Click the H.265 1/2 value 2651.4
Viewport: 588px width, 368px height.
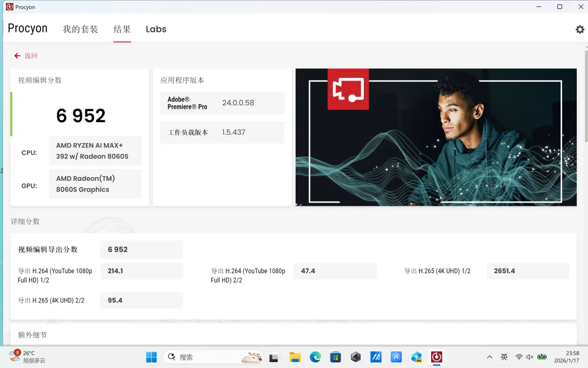[528, 271]
